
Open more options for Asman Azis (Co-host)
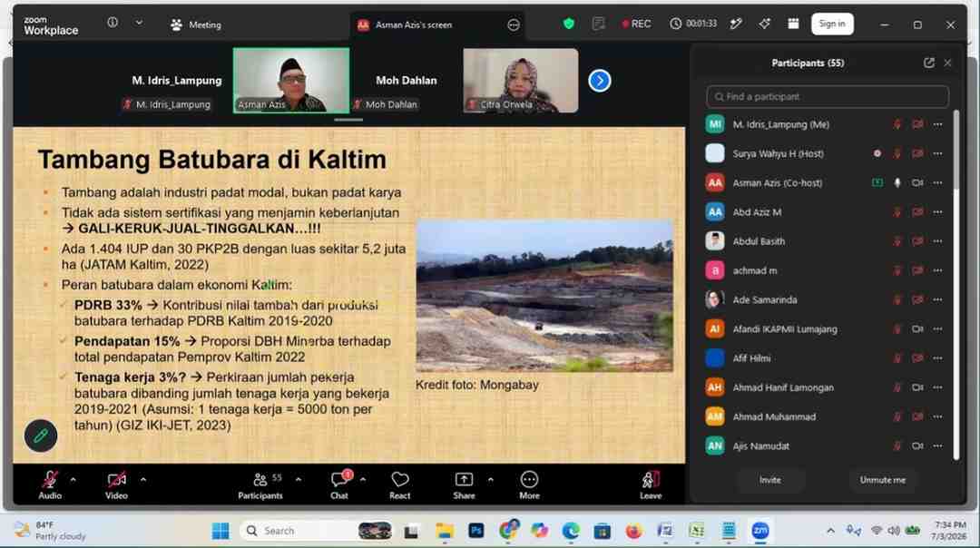tap(937, 182)
